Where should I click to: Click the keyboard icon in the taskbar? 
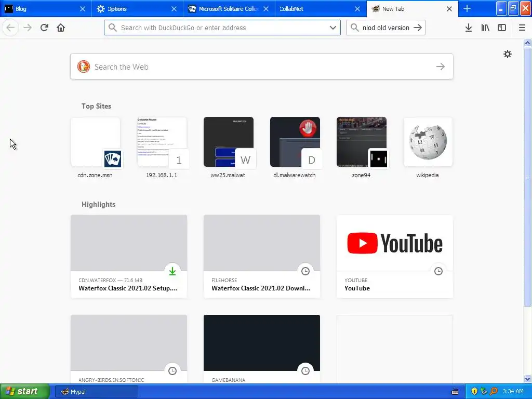tap(455, 392)
